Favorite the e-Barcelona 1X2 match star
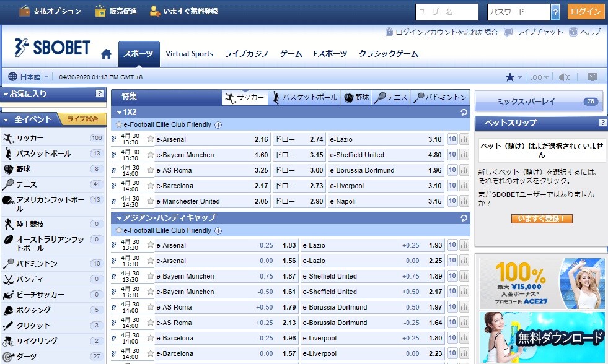 tap(151, 185)
